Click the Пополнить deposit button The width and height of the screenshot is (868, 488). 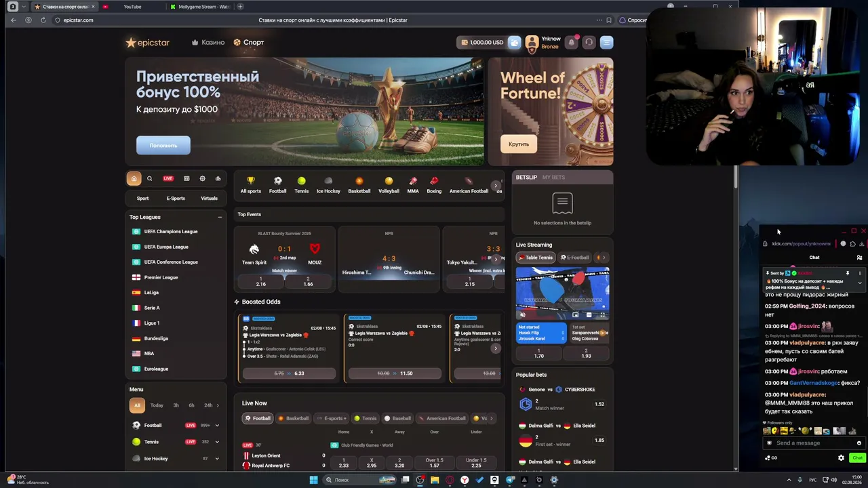(x=163, y=146)
